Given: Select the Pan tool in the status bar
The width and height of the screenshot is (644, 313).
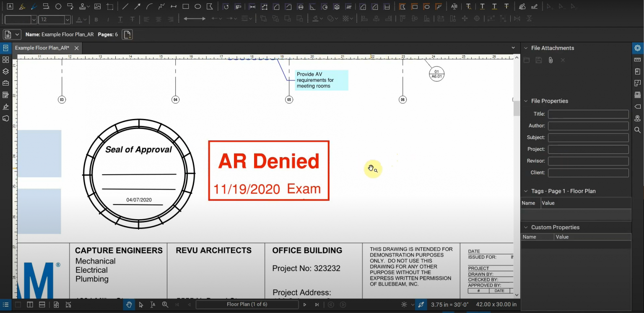Looking at the screenshot, I should (129, 305).
